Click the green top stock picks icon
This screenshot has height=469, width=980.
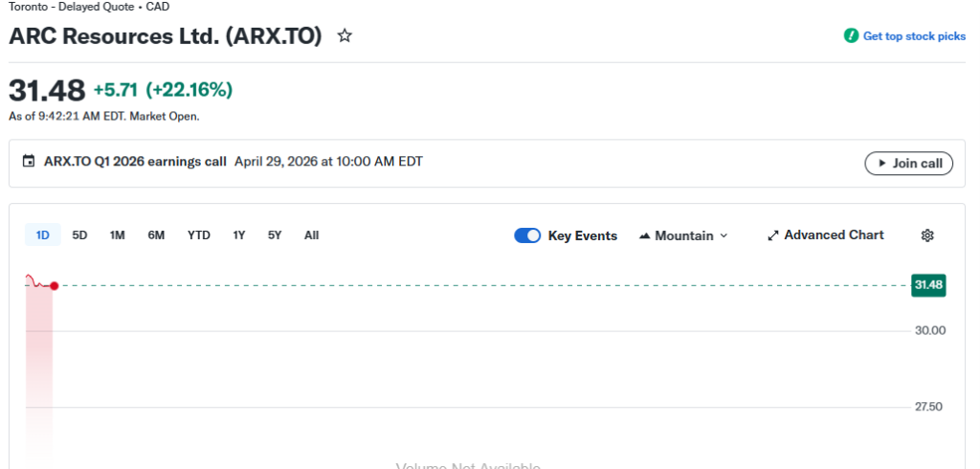click(x=851, y=36)
